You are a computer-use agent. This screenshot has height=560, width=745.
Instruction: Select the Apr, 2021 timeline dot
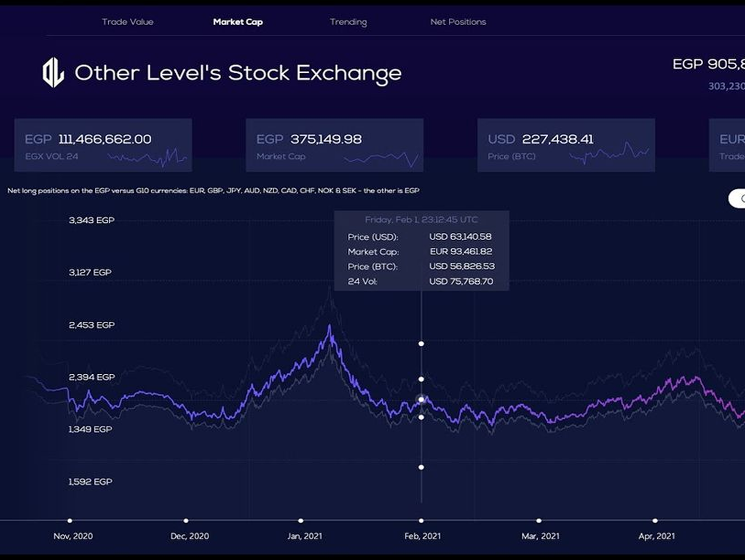point(655,521)
